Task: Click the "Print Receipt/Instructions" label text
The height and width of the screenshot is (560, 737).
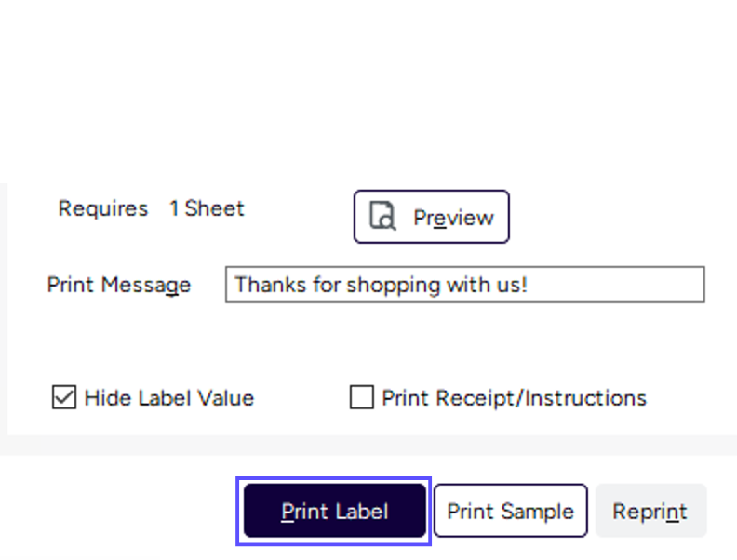Action: [x=514, y=398]
